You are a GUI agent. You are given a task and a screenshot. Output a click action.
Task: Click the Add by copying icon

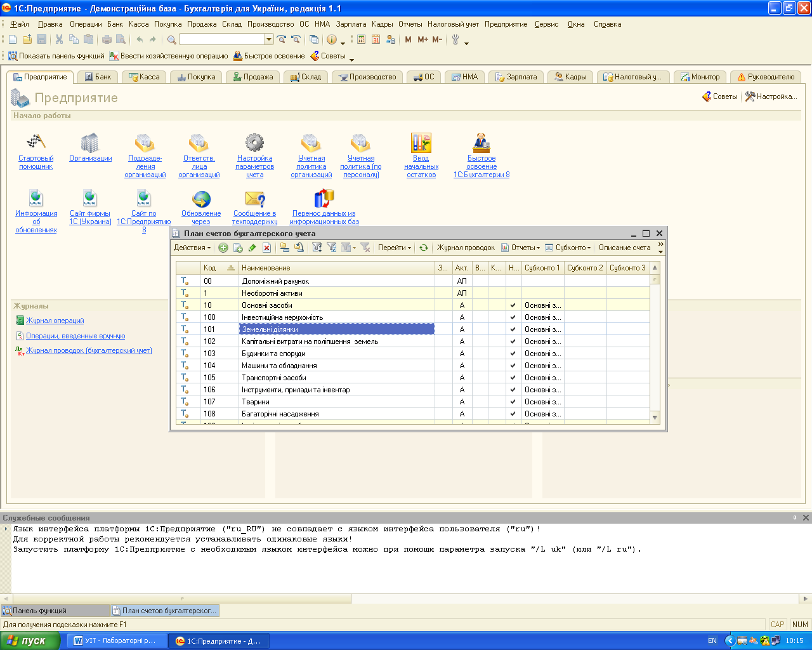pos(238,248)
